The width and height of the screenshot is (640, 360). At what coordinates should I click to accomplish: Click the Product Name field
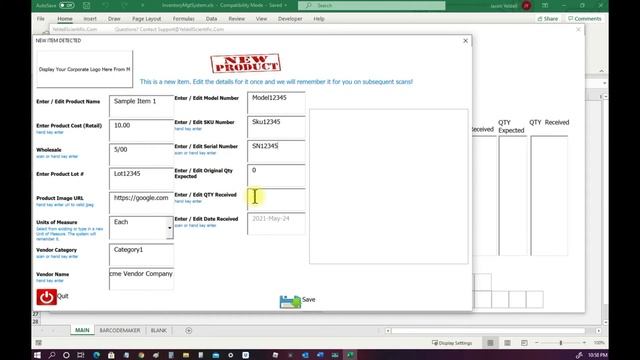point(142,107)
